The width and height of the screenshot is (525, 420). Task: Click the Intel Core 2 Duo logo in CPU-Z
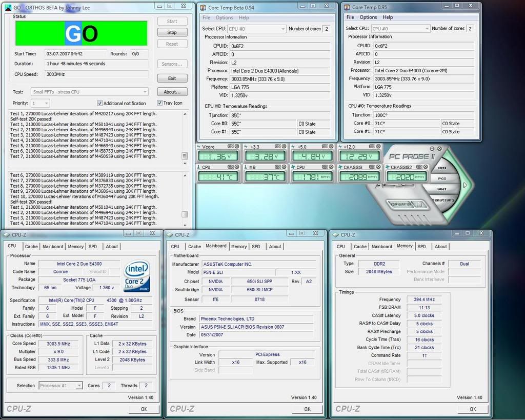tap(136, 276)
